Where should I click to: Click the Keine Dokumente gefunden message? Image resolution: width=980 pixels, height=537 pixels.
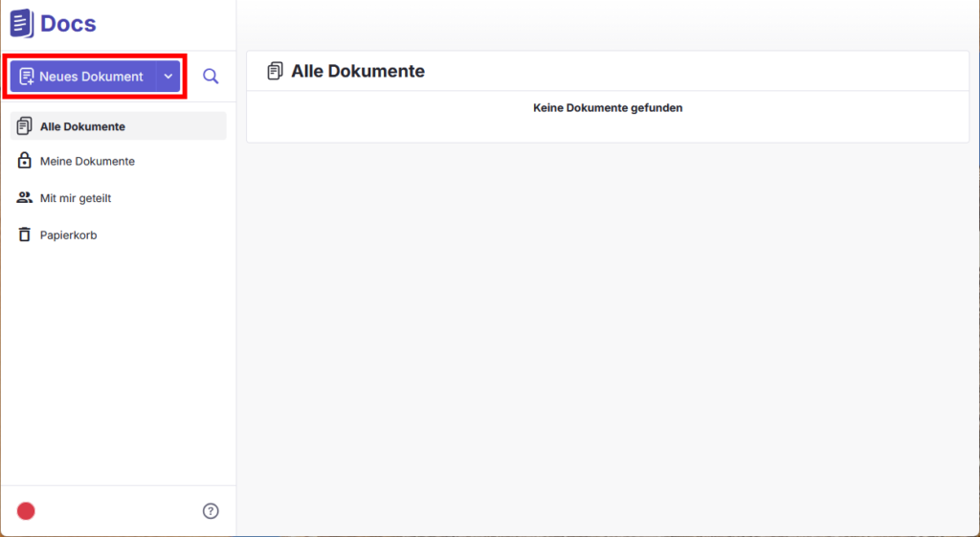pyautogui.click(x=608, y=107)
